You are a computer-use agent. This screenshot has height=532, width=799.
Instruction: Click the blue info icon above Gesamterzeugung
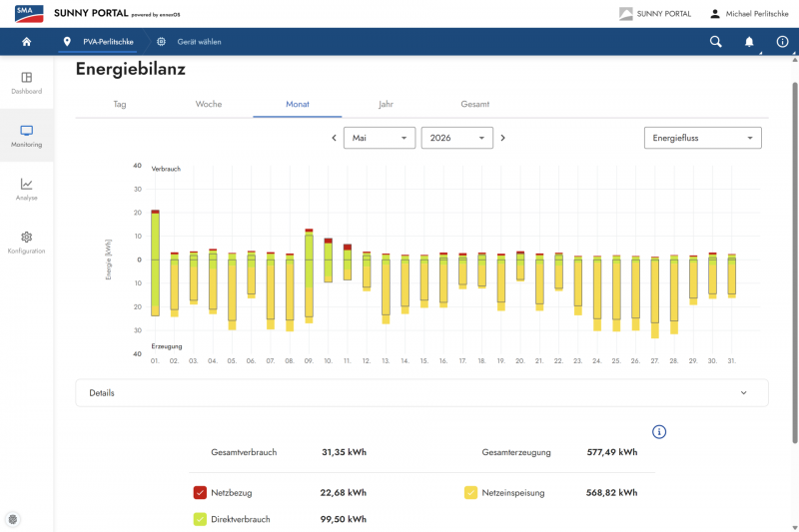point(659,432)
